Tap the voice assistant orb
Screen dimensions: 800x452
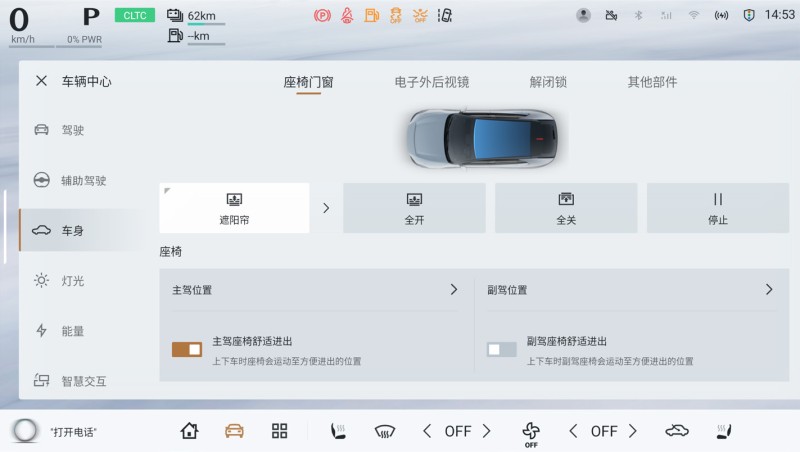coord(25,431)
